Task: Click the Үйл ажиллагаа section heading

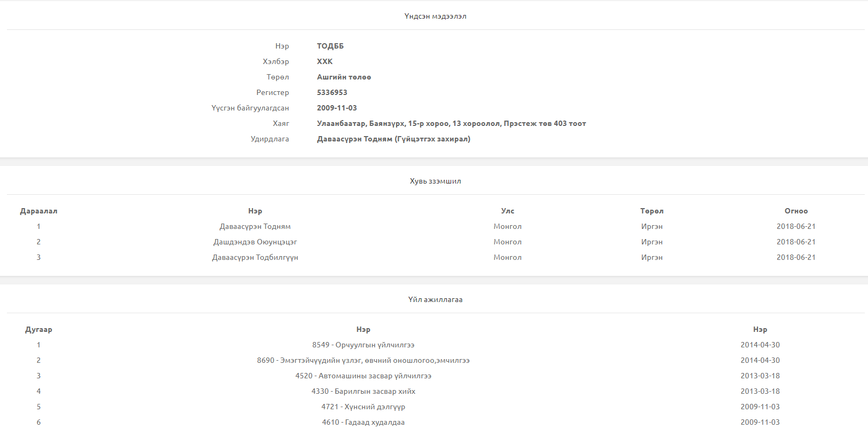Action: 435,300
